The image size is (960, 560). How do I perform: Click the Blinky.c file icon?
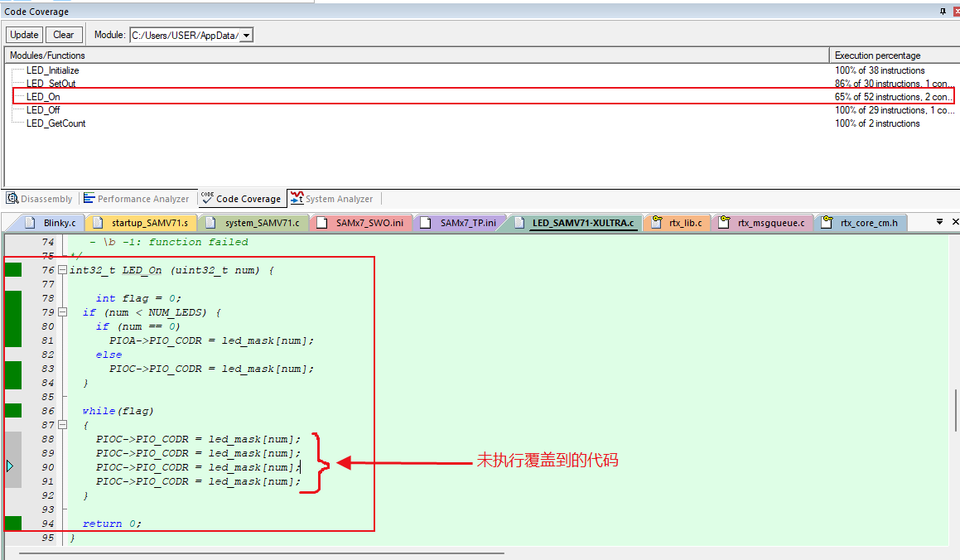click(x=31, y=223)
